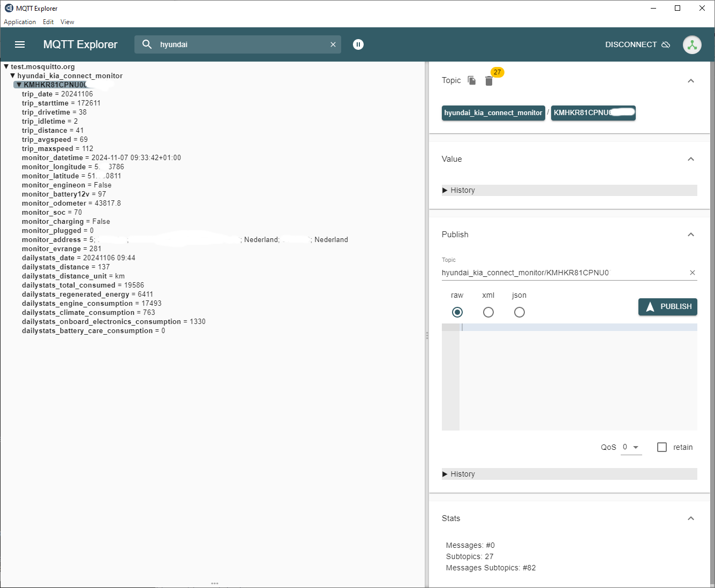Clear the hyundai search text
Viewport: 715px width, 588px height.
tap(333, 44)
